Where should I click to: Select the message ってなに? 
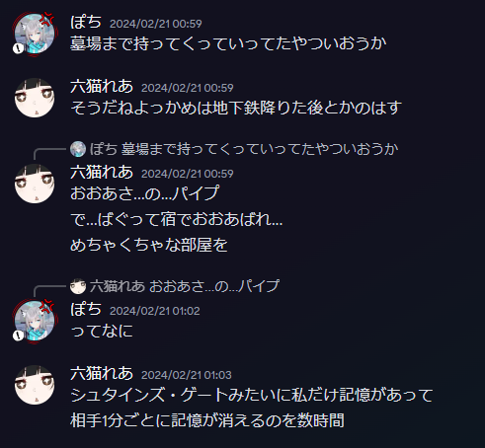pyautogui.click(x=102, y=331)
